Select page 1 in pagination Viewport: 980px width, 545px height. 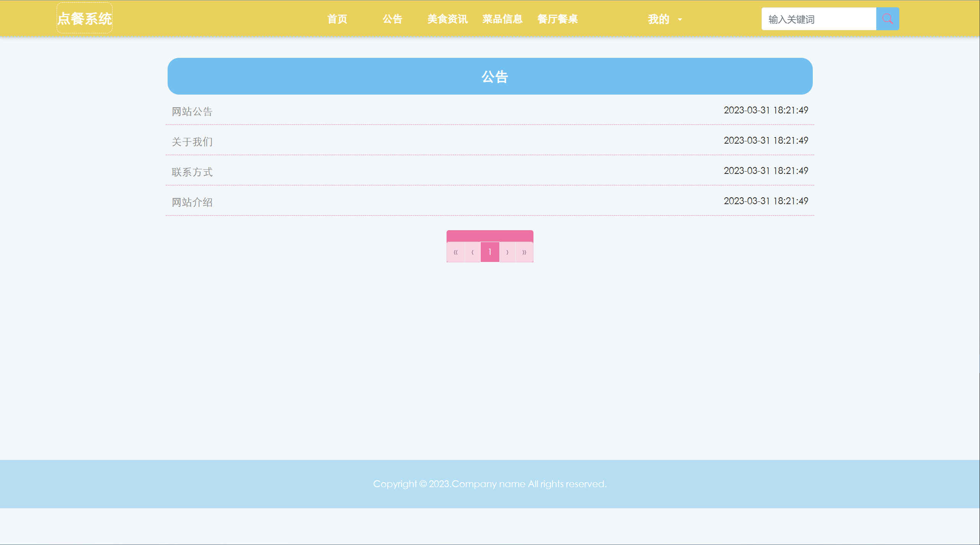(489, 252)
